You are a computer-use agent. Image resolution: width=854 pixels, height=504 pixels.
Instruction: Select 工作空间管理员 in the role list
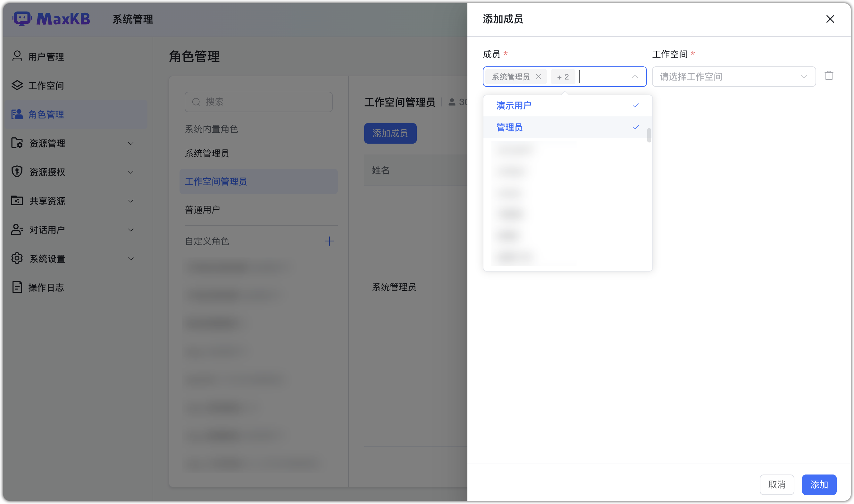pos(216,182)
